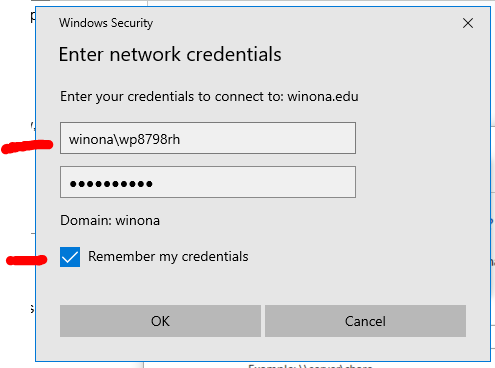
Task: Click the "Domain: winona" text
Action: click(110, 221)
